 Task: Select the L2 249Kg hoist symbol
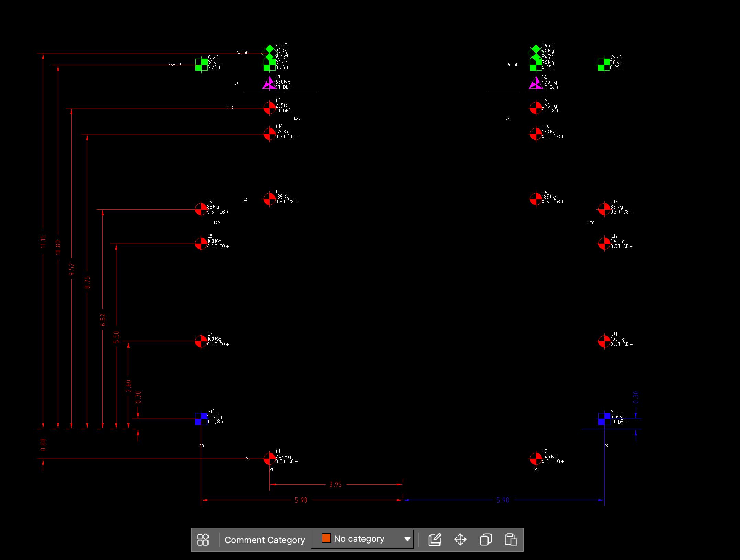[536, 458]
